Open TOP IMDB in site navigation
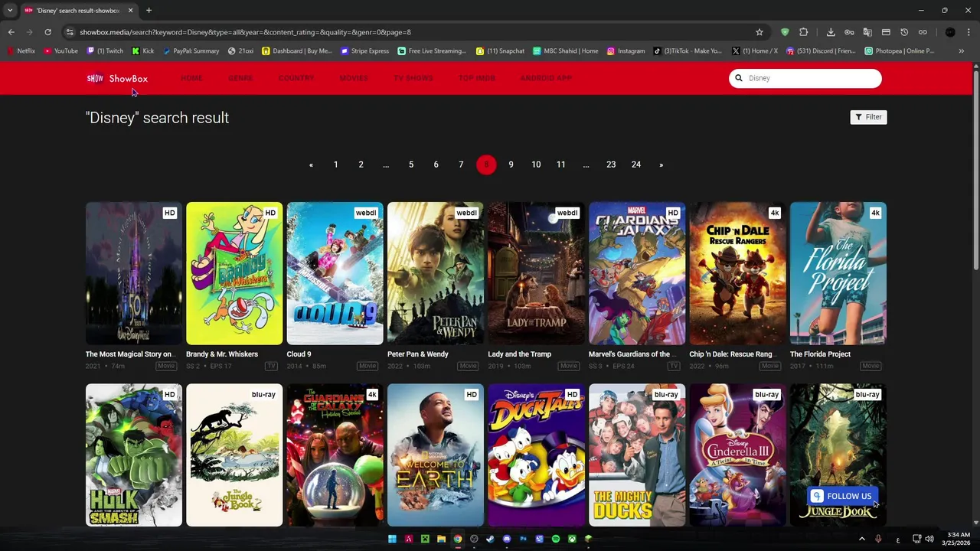Screen dimensions: 980x551 pos(477,78)
